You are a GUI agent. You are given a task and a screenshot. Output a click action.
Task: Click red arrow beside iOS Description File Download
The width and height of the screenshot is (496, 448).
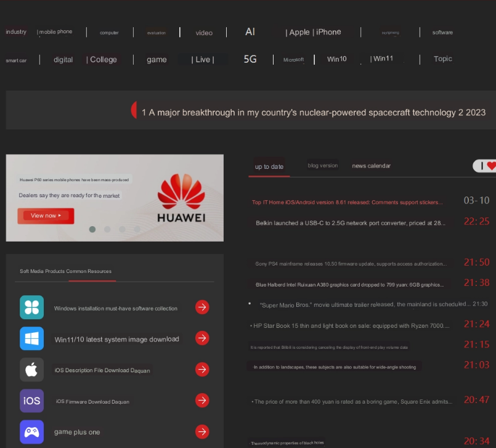tap(202, 369)
